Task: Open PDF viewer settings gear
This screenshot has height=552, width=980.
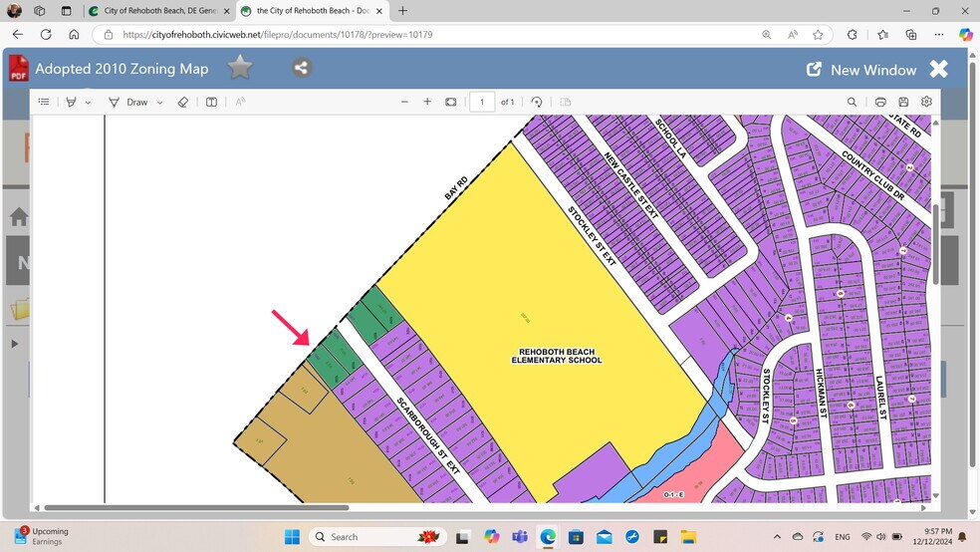Action: [926, 102]
